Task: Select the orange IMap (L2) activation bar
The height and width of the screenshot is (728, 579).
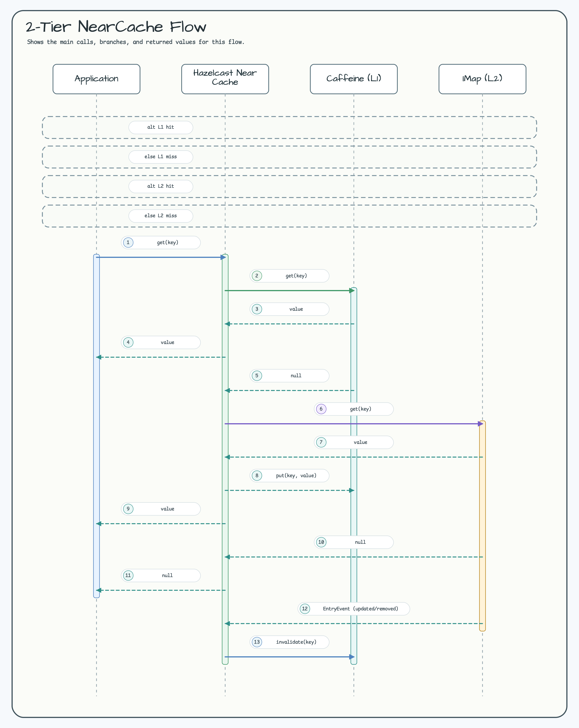Action: point(482,526)
